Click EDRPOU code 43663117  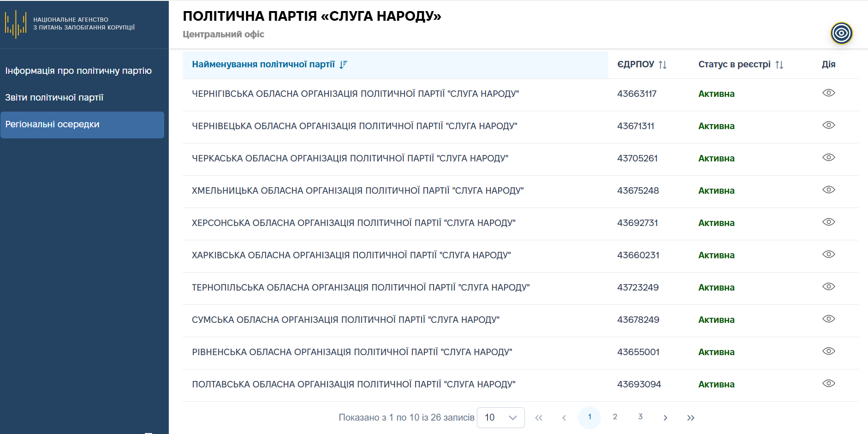tap(636, 94)
